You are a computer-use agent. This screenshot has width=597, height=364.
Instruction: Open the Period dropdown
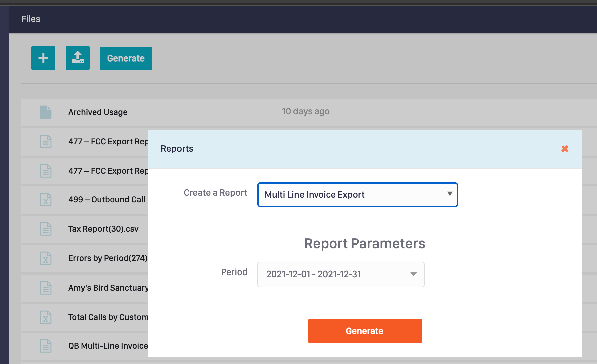340,274
